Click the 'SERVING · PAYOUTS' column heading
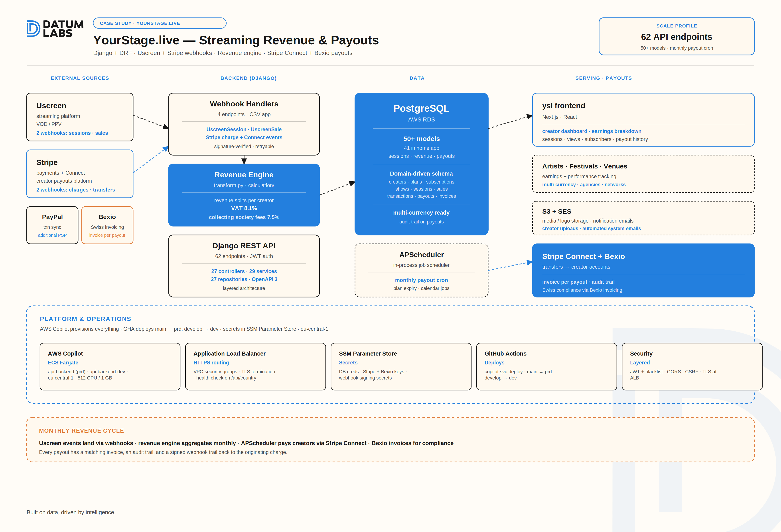The width and height of the screenshot is (781, 532). pyautogui.click(x=603, y=78)
